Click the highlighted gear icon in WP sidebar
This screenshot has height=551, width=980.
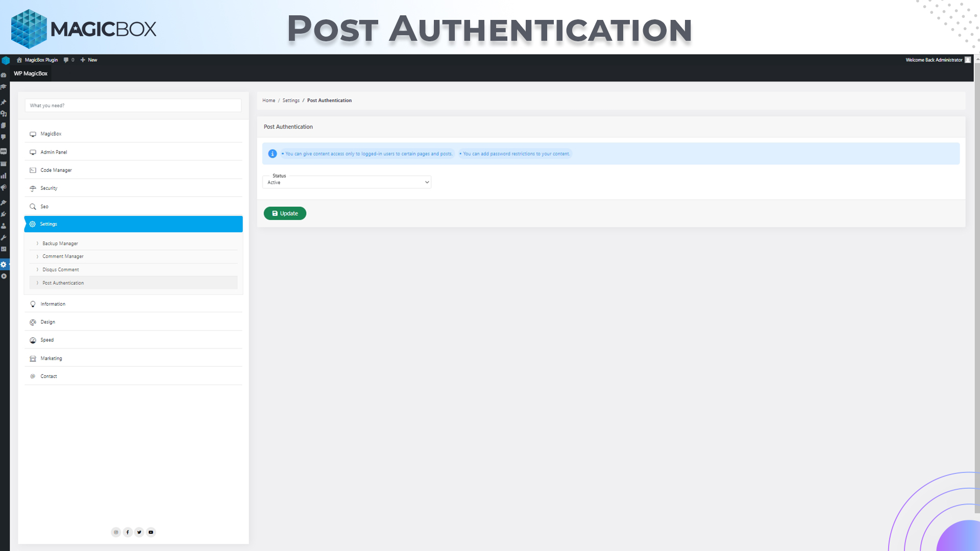coord(4,264)
